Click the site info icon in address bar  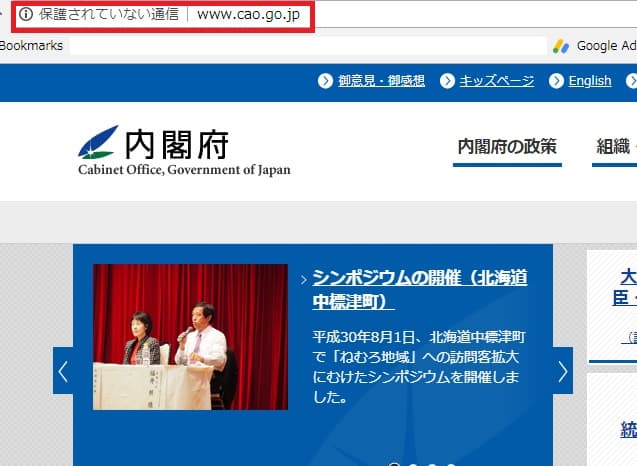point(26,14)
